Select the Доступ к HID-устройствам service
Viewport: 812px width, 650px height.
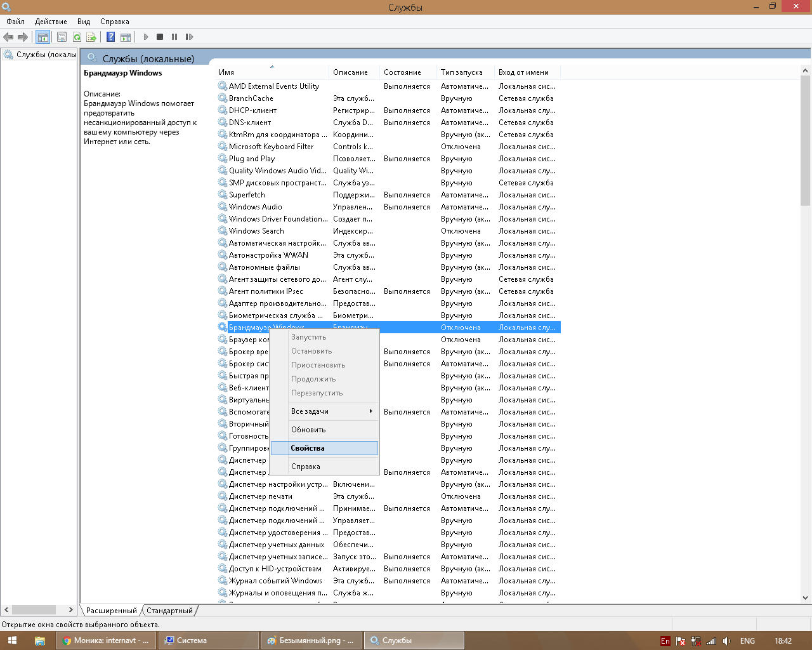coord(388,569)
